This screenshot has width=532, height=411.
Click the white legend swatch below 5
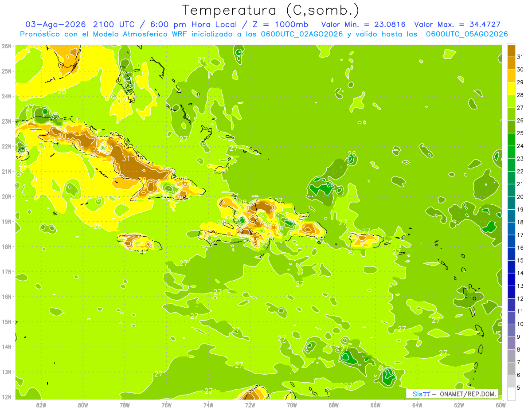click(511, 394)
